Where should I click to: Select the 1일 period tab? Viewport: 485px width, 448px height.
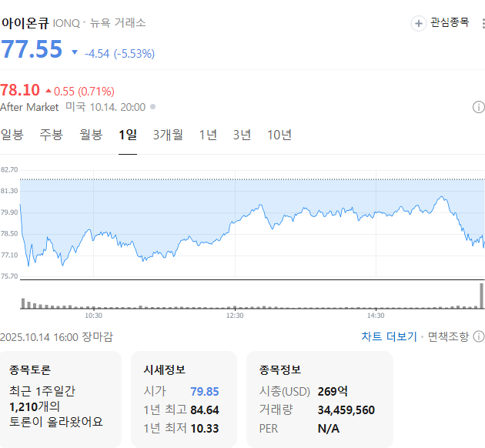[x=128, y=135]
